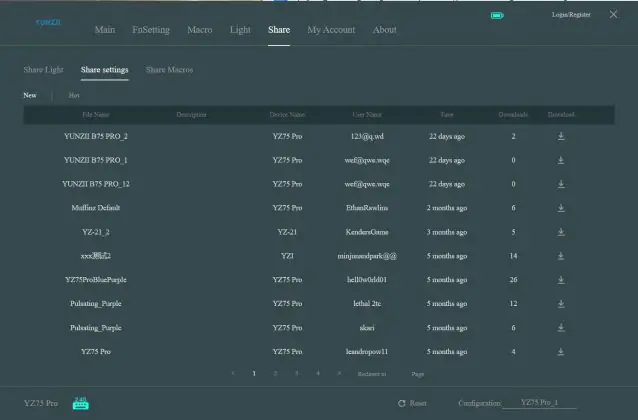This screenshot has height=420, width=638.
Task: Open the Main tab
Action: pyautogui.click(x=105, y=30)
